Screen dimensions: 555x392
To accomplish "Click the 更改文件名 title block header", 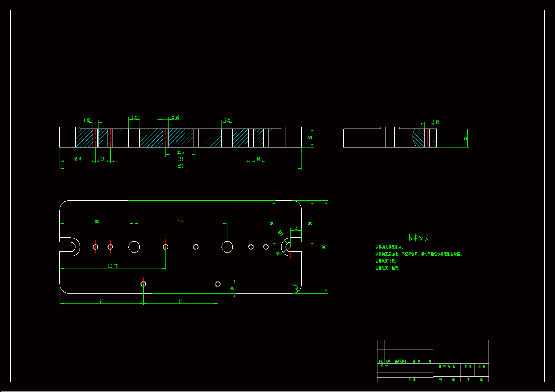I will pyautogui.click(x=400, y=361).
